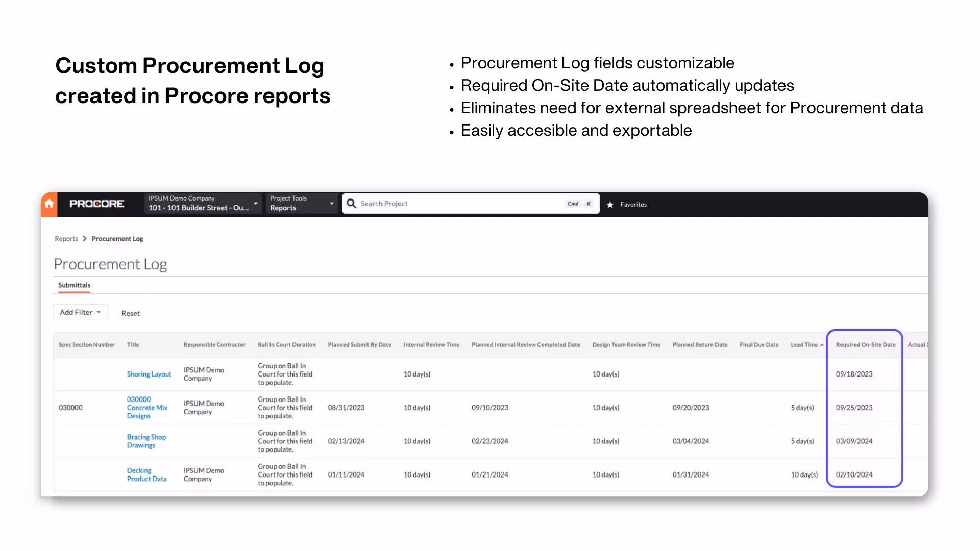Select the 03/09/2024 on-site date cell

854,441
